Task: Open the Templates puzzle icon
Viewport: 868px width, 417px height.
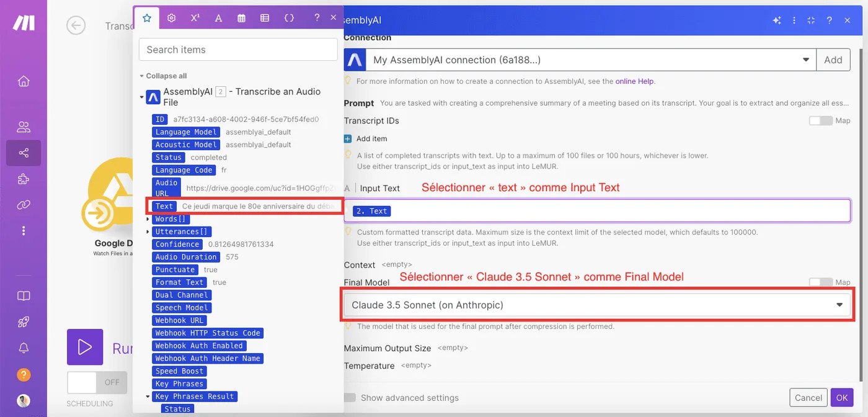Action: [x=24, y=179]
